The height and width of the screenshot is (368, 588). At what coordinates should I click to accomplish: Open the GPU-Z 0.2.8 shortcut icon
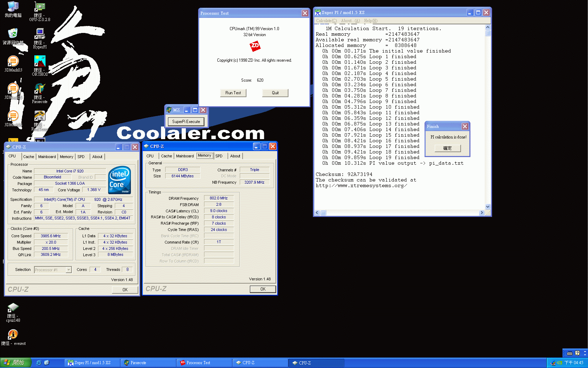point(40,12)
